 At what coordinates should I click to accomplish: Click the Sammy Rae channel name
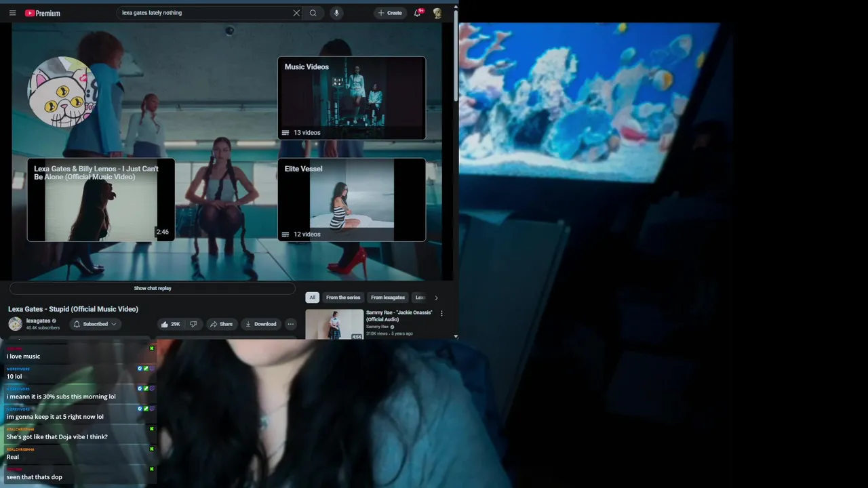377,327
